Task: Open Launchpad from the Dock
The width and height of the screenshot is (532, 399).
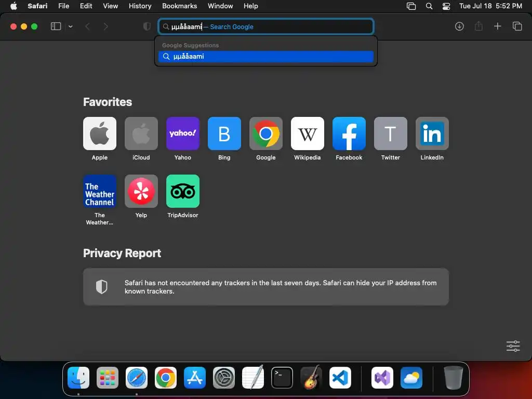Action: tap(108, 378)
